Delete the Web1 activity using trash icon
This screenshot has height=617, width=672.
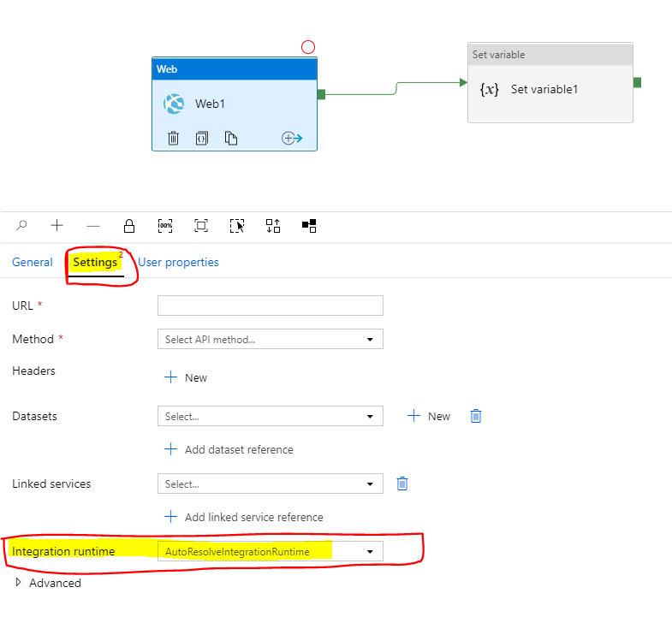coord(173,138)
